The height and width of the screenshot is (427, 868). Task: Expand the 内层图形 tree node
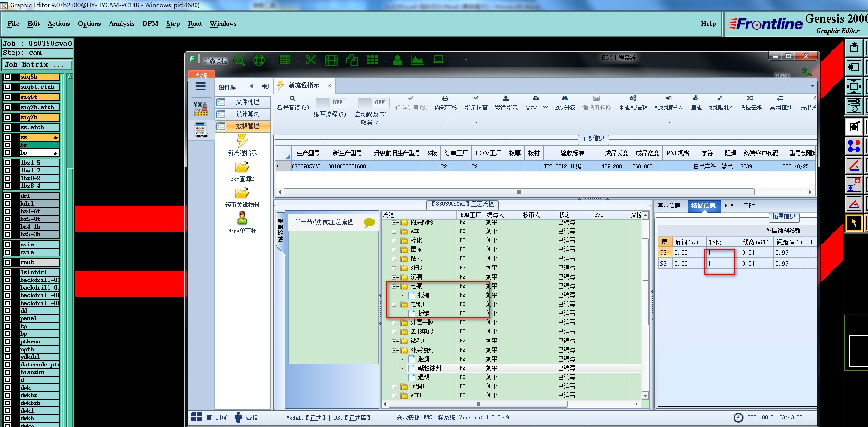pyautogui.click(x=395, y=222)
